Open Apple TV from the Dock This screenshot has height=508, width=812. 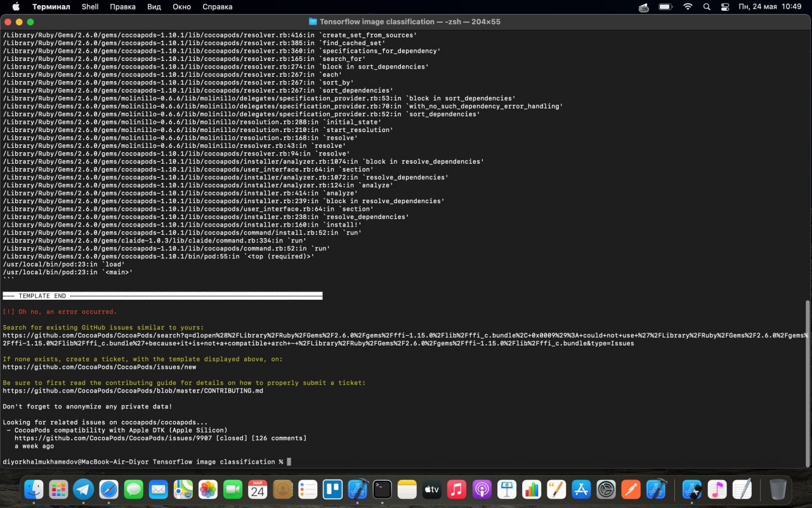[432, 489]
